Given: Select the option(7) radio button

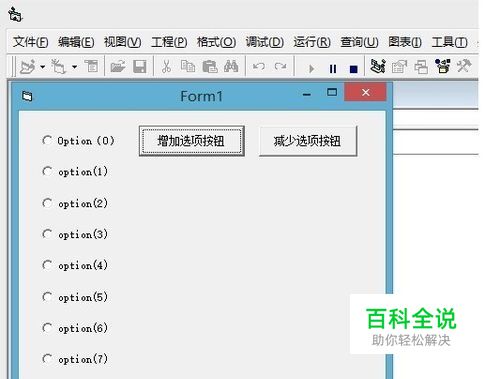Looking at the screenshot, I should 47,359.
